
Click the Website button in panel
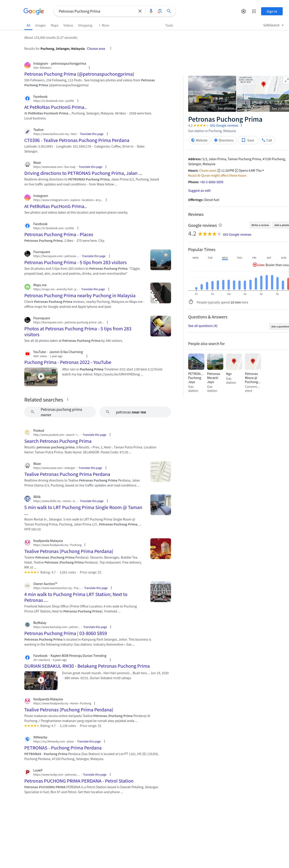click(199, 141)
